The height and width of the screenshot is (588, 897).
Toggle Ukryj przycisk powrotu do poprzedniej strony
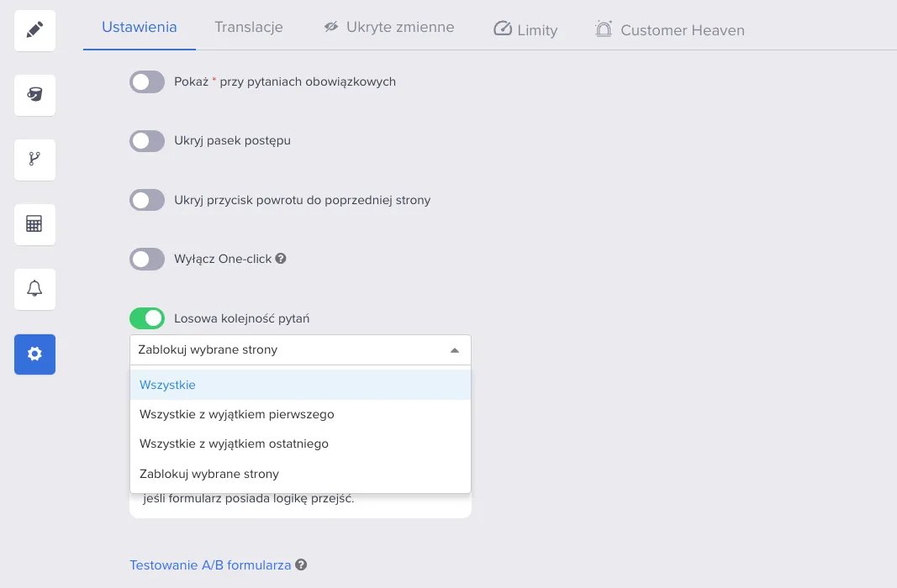click(x=147, y=200)
